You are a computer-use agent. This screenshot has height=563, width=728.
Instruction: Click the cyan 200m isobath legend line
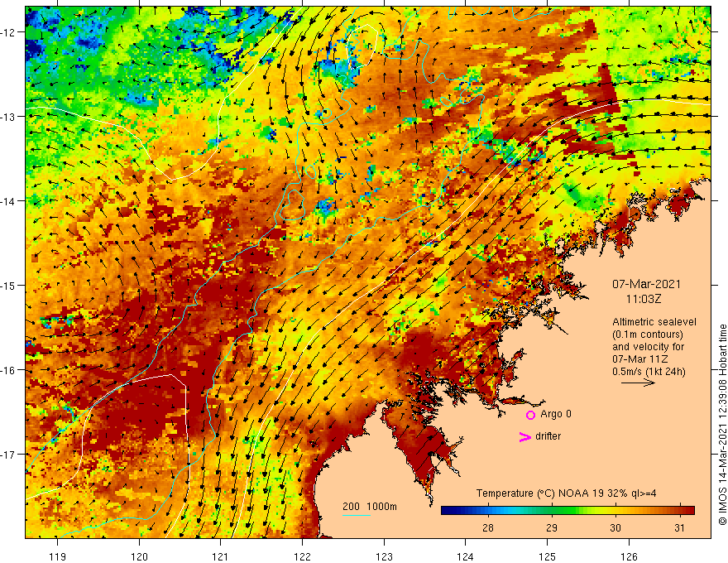[356, 515]
